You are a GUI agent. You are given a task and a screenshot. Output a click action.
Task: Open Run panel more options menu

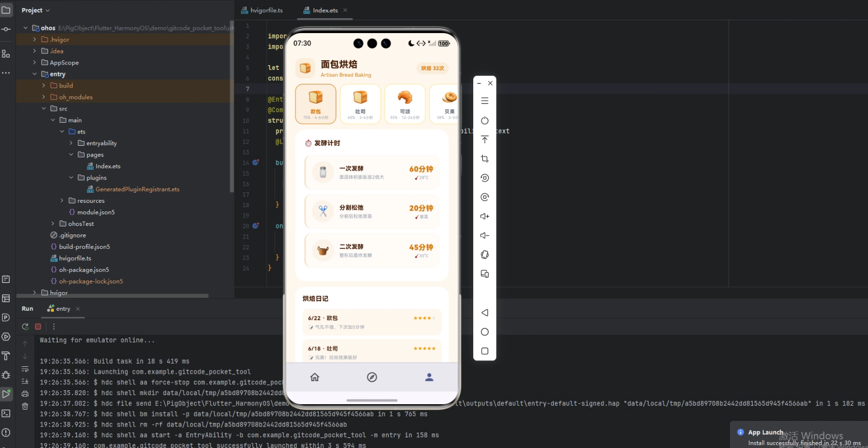pos(53,326)
